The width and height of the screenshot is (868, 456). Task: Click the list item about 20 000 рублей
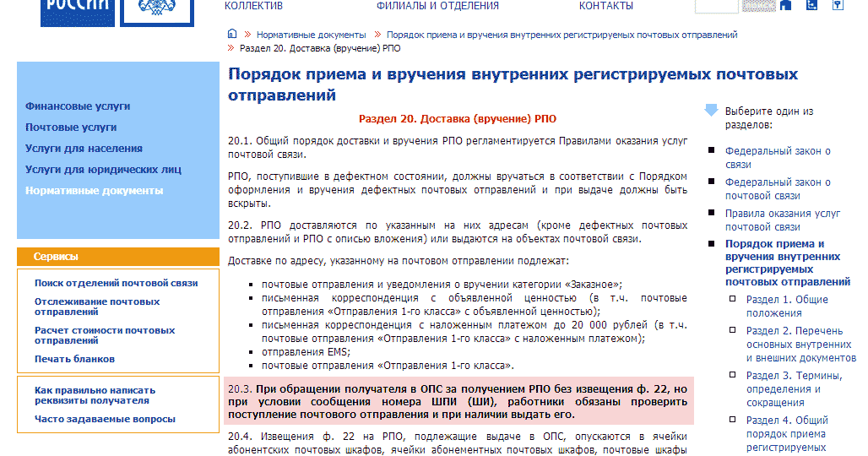pos(475,332)
